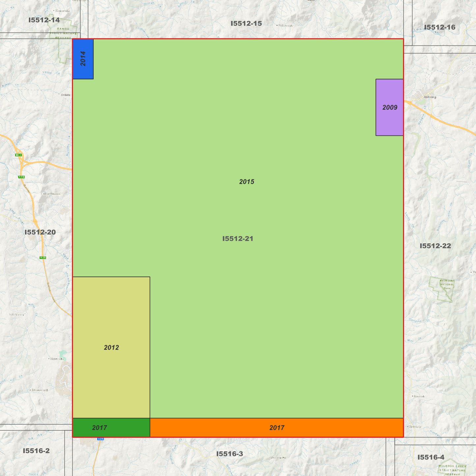Click the orange 2017 block
476x476 pixels.
tap(277, 428)
